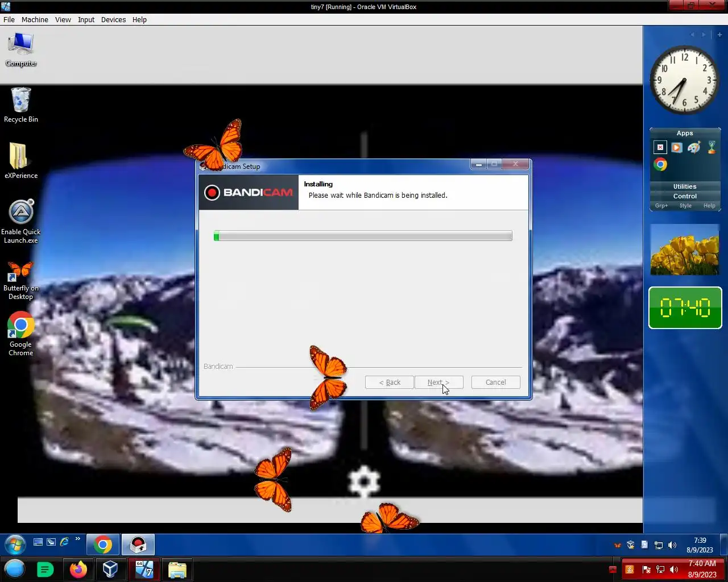Open host network tray icon
Screen dimensions: 728x582
coord(660,569)
